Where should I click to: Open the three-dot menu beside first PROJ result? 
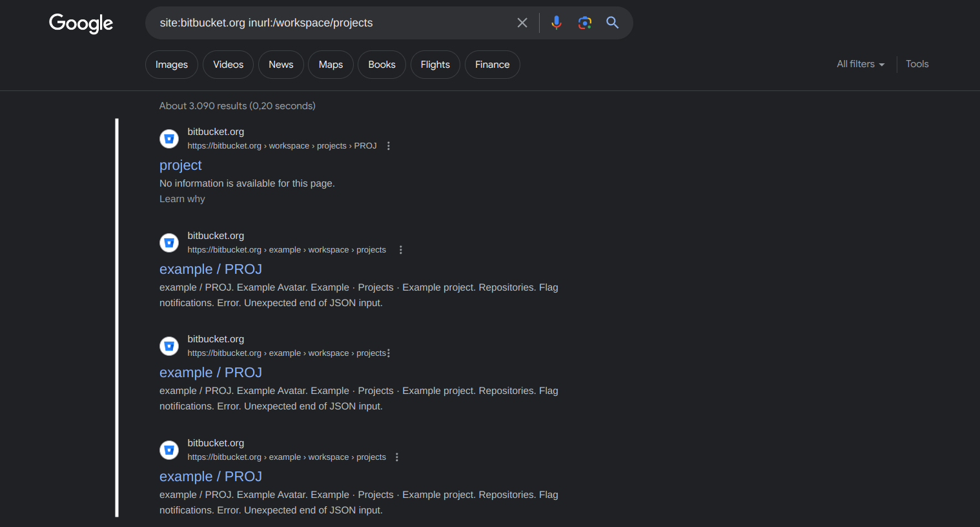point(389,146)
